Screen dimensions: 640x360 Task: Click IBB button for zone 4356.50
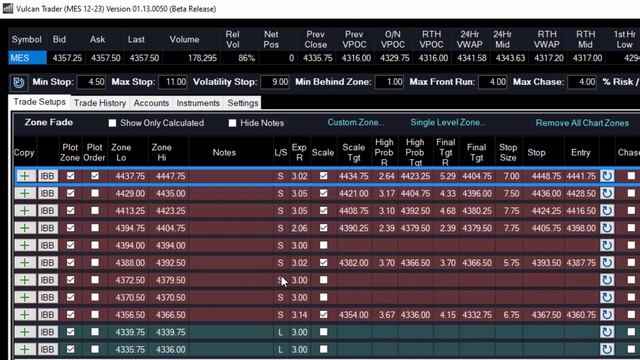[47, 315]
